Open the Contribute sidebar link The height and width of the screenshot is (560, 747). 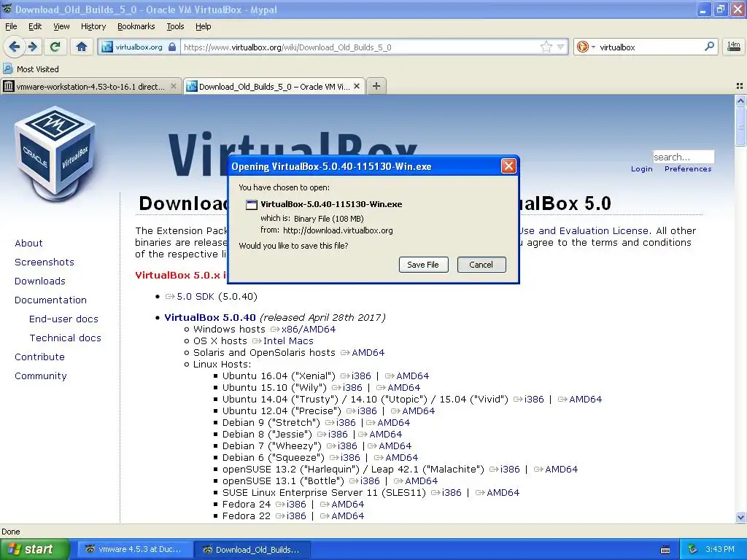point(39,357)
